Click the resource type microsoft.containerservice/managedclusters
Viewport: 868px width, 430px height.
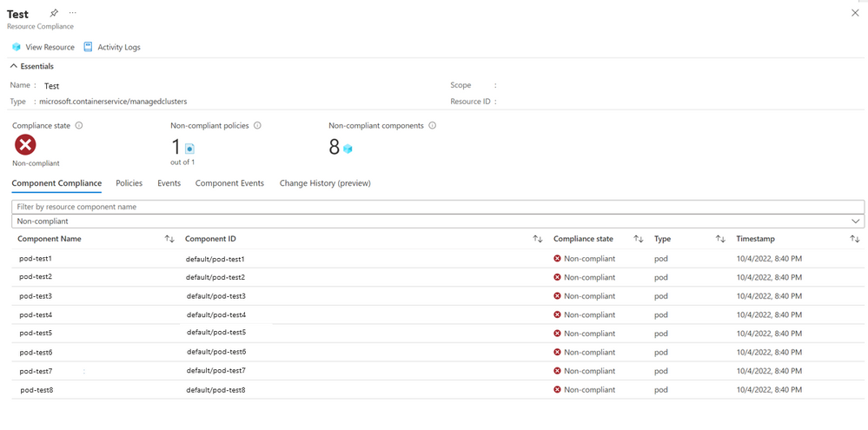click(113, 102)
